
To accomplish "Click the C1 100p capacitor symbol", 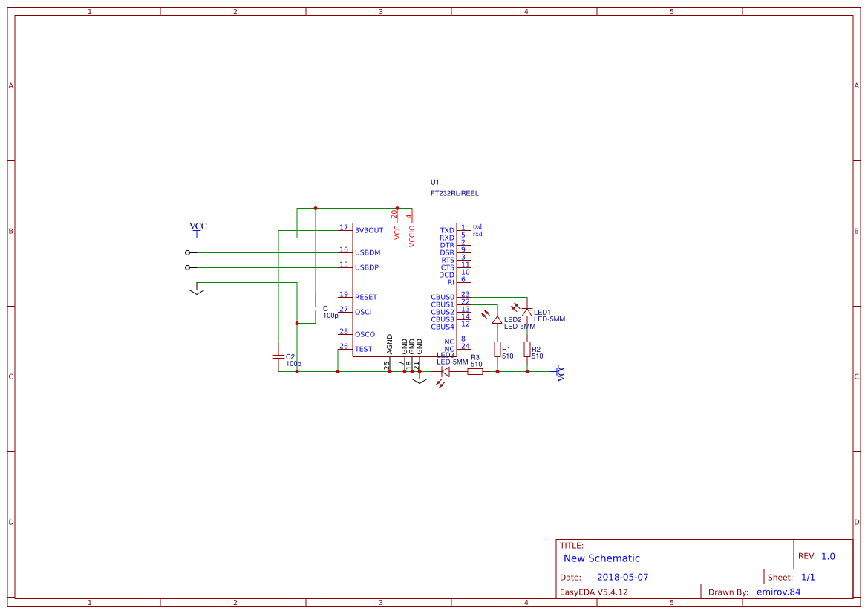I will click(x=317, y=310).
